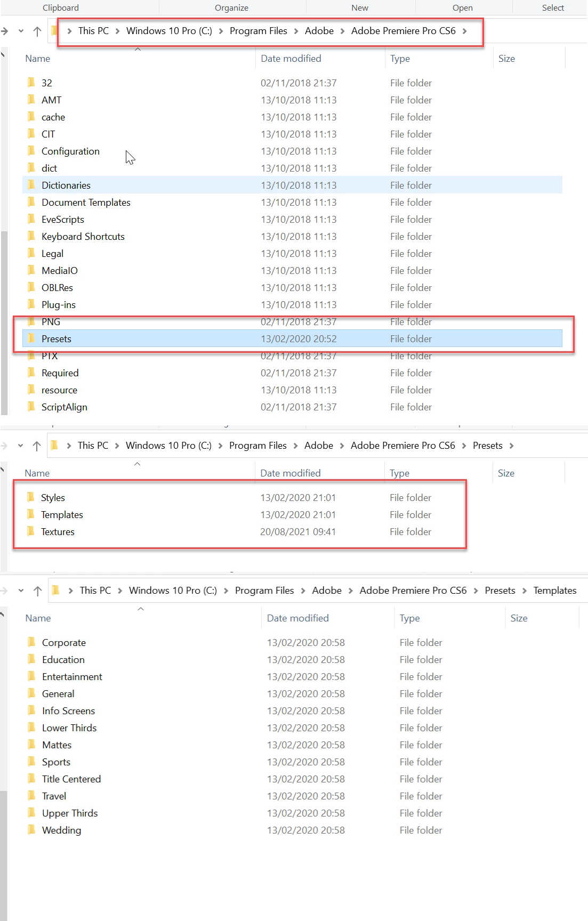
Task: Select the Templates folder in the Presets window
Action: pos(62,515)
